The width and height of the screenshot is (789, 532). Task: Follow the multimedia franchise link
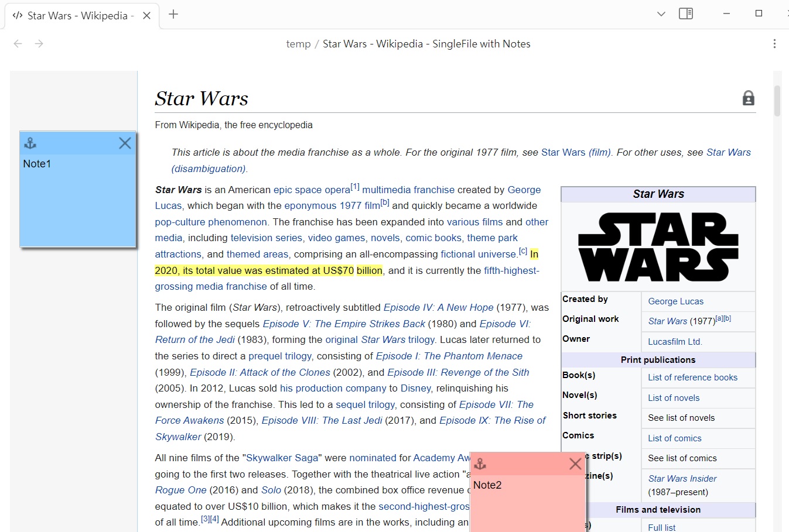408,190
